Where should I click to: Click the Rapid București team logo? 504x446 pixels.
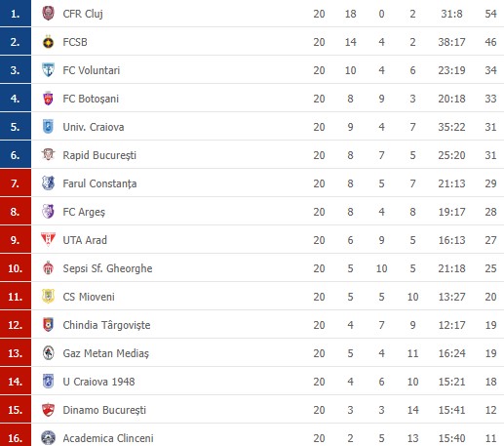(48, 155)
